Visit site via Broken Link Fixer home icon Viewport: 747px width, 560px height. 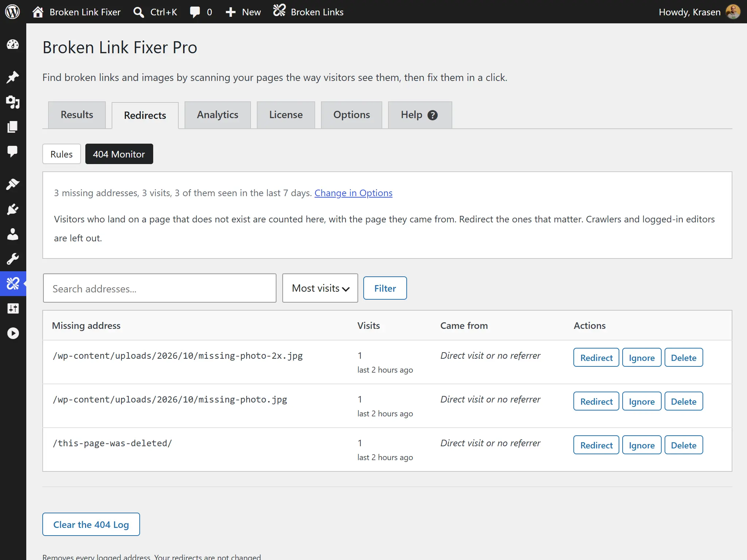tap(38, 12)
